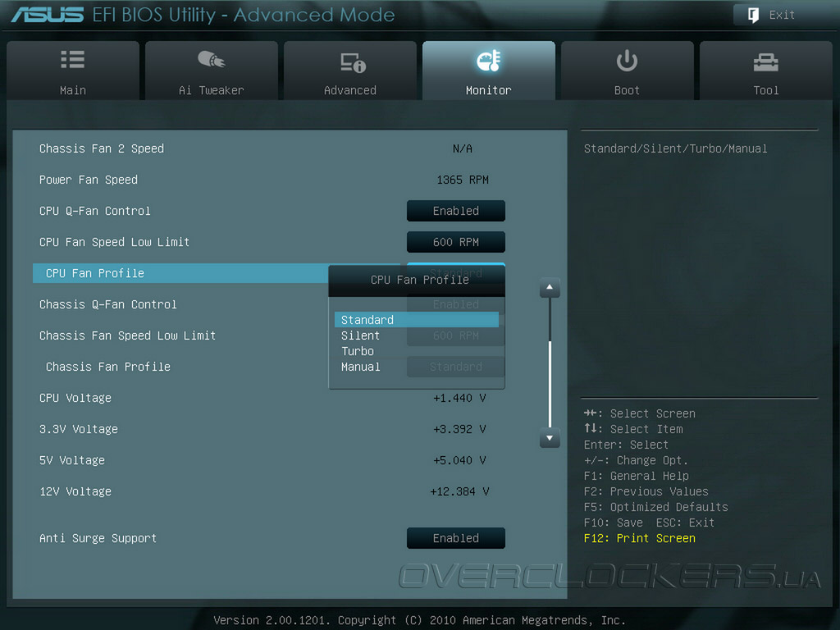This screenshot has width=840, height=630.
Task: Click the +3.392 V value
Action: 459,429
